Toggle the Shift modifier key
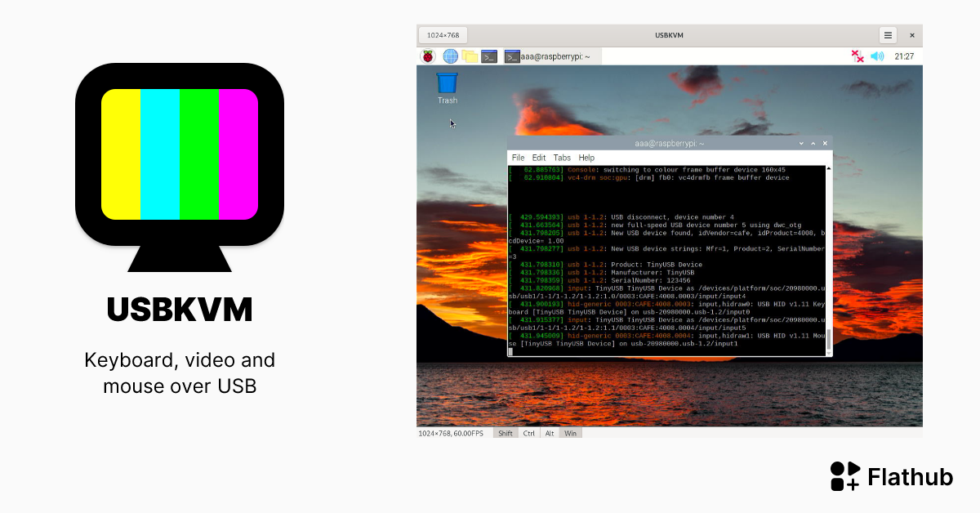This screenshot has width=980, height=513. pos(506,432)
